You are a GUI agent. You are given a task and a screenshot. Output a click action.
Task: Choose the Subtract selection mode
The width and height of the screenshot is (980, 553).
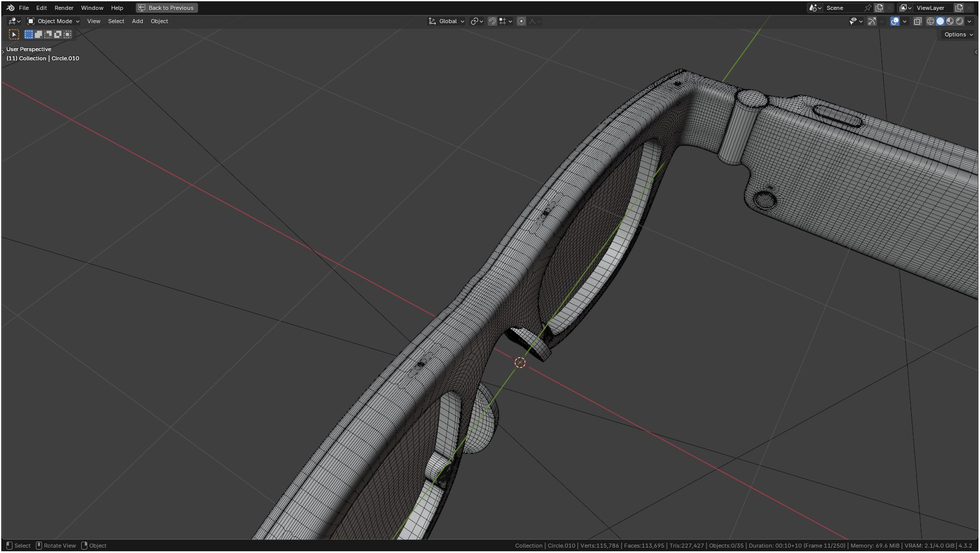click(48, 34)
